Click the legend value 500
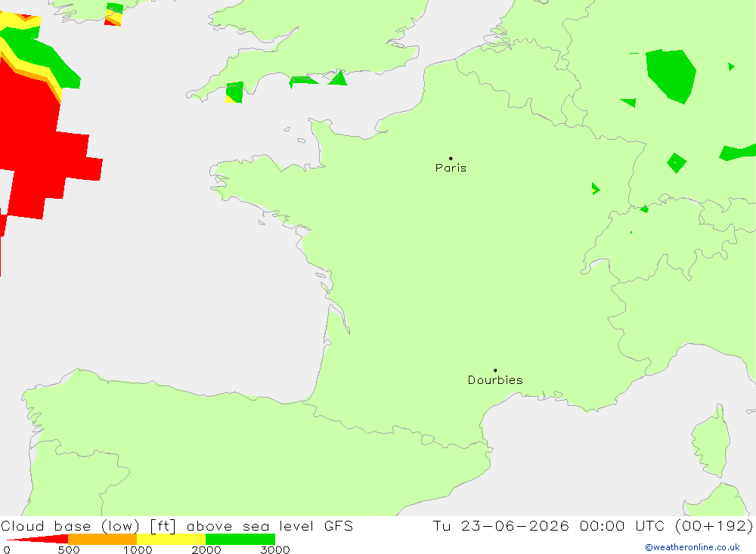This screenshot has height=554, width=756. pyautogui.click(x=69, y=549)
